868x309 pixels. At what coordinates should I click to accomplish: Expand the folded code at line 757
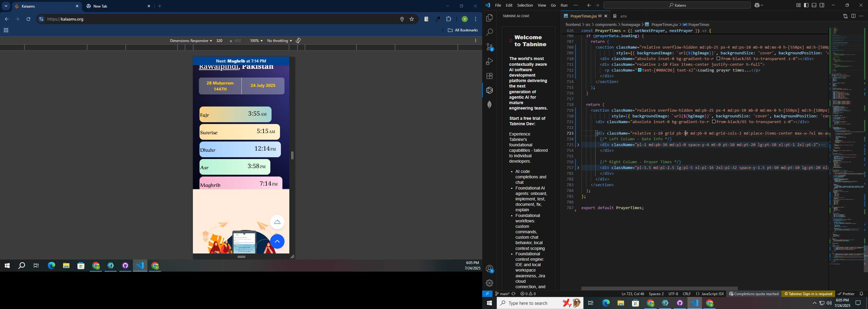point(578,168)
